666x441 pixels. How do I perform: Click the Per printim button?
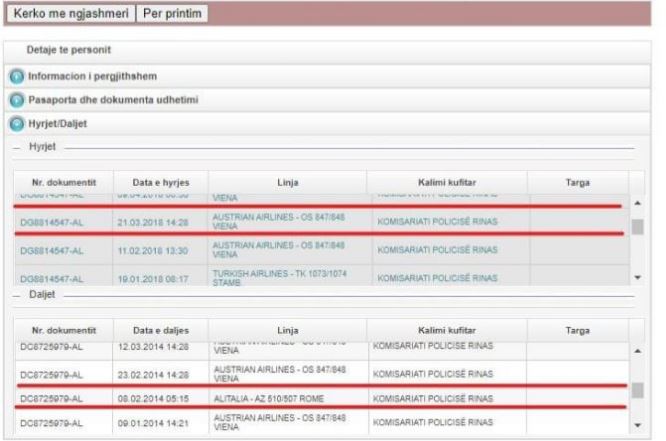pos(172,14)
